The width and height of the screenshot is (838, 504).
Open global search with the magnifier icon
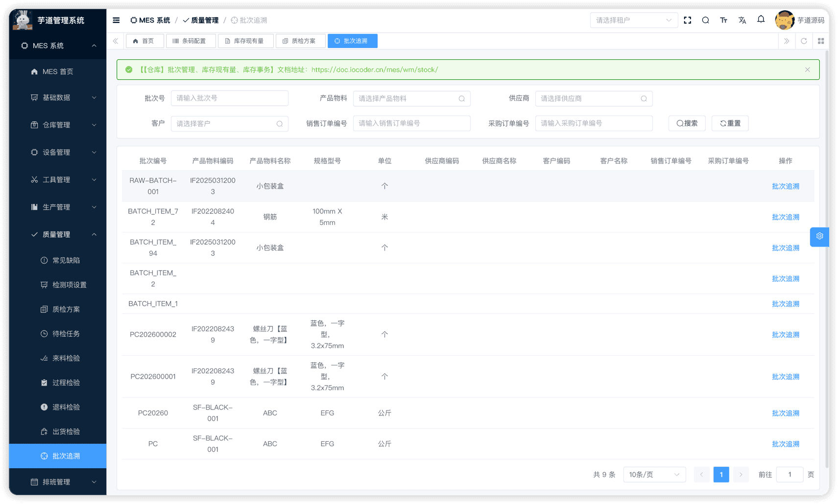click(705, 20)
